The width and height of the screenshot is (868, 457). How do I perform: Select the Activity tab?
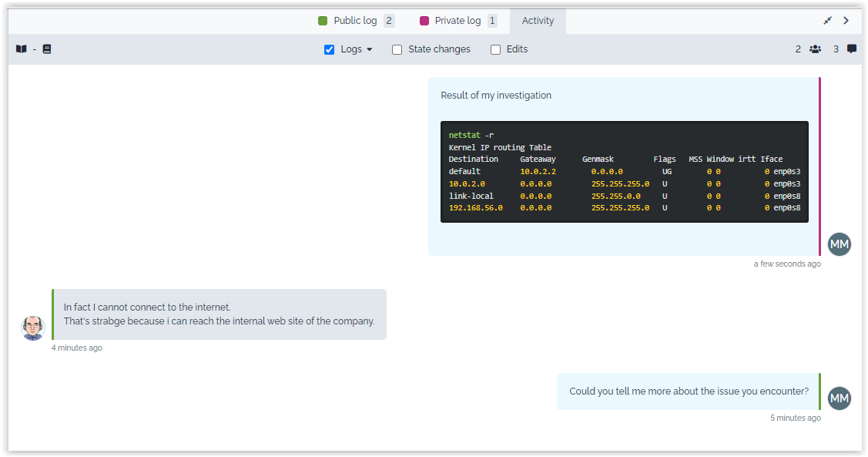[x=538, y=21]
